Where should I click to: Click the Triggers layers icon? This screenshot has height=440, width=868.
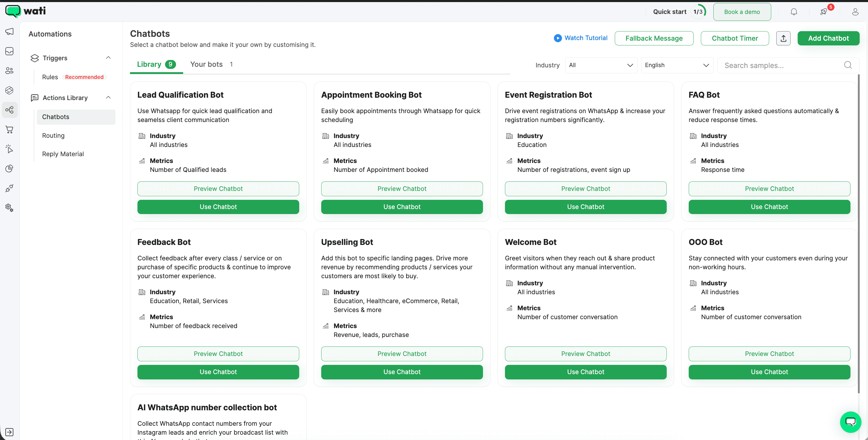pyautogui.click(x=35, y=58)
